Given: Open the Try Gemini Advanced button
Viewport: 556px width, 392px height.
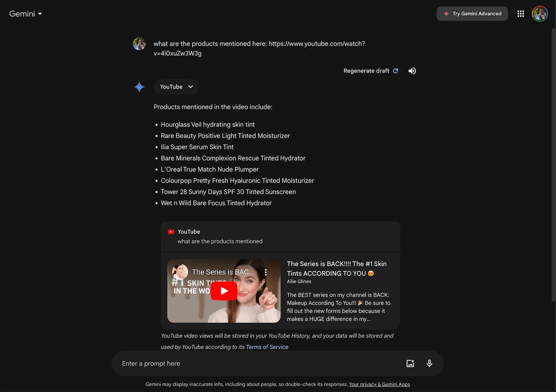Looking at the screenshot, I should pos(472,13).
